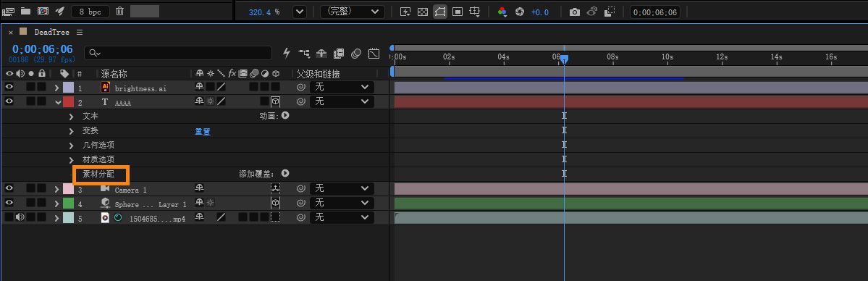The width and height of the screenshot is (868, 281).
Task: Open the graph editor icon
Action: pos(374,53)
